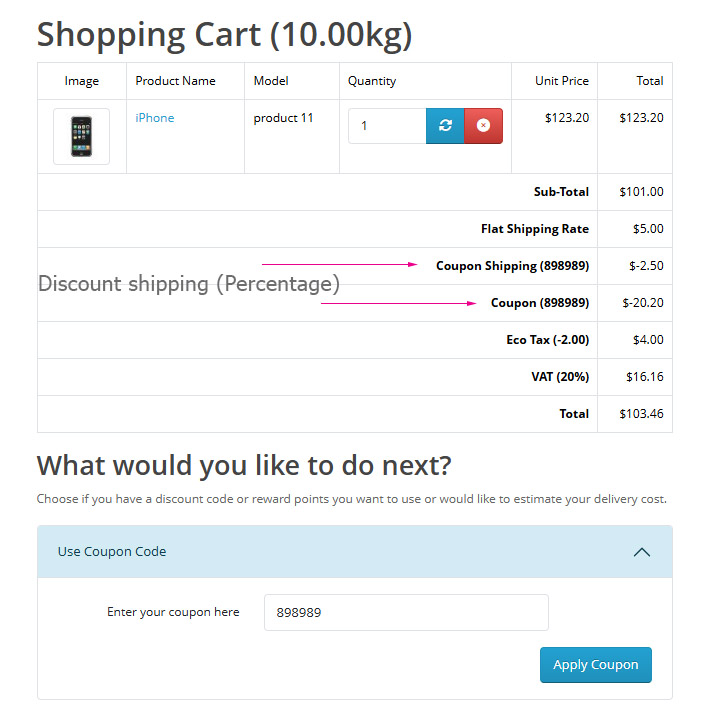Screen dimensions: 710x710
Task: Apply Coupon button
Action: [x=595, y=665]
